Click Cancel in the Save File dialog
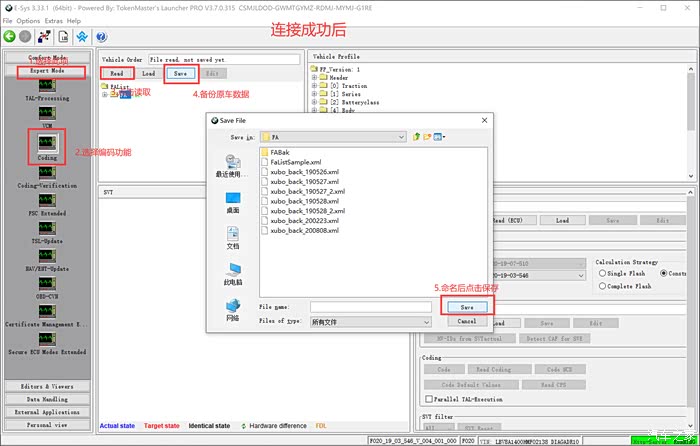Image resolution: width=700 pixels, height=446 pixels. click(466, 322)
